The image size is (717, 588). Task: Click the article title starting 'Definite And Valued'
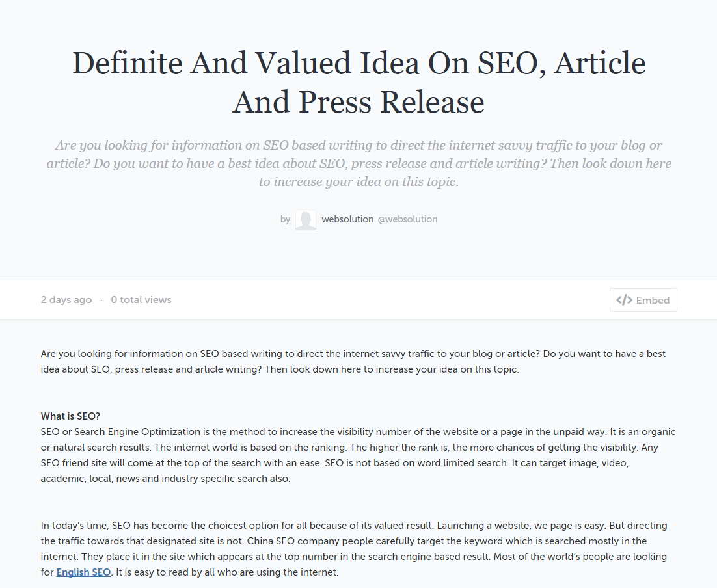[x=359, y=83]
